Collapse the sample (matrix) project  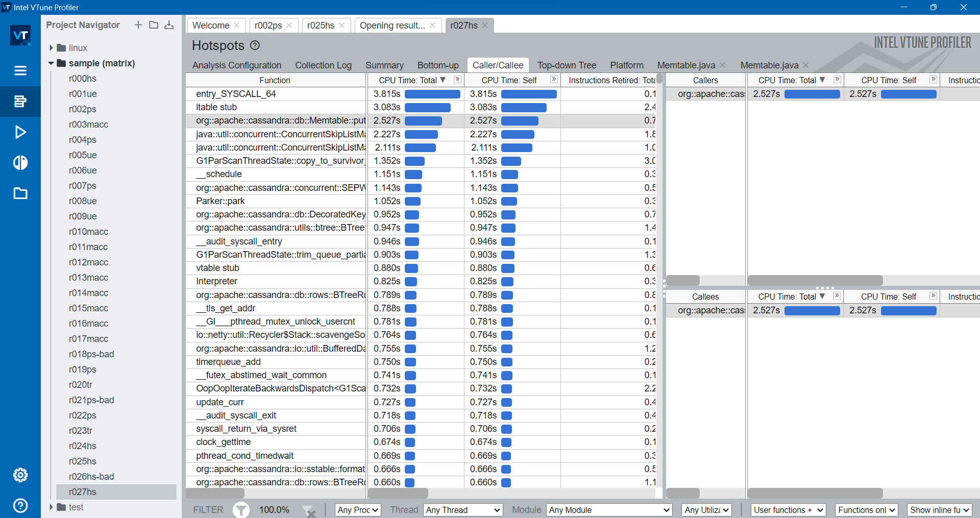[51, 63]
